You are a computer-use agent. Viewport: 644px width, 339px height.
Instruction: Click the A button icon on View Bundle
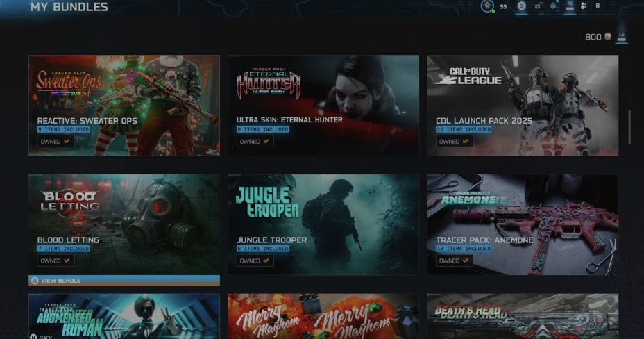(x=35, y=281)
